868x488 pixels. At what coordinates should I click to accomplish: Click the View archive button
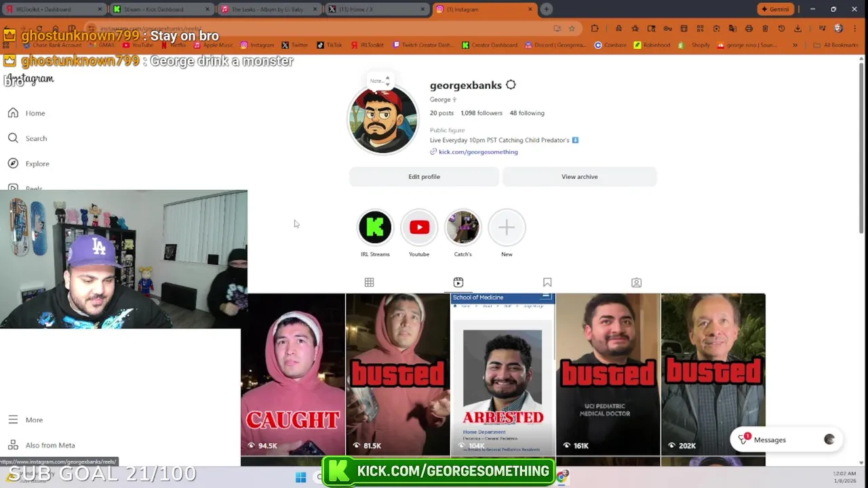click(x=579, y=177)
